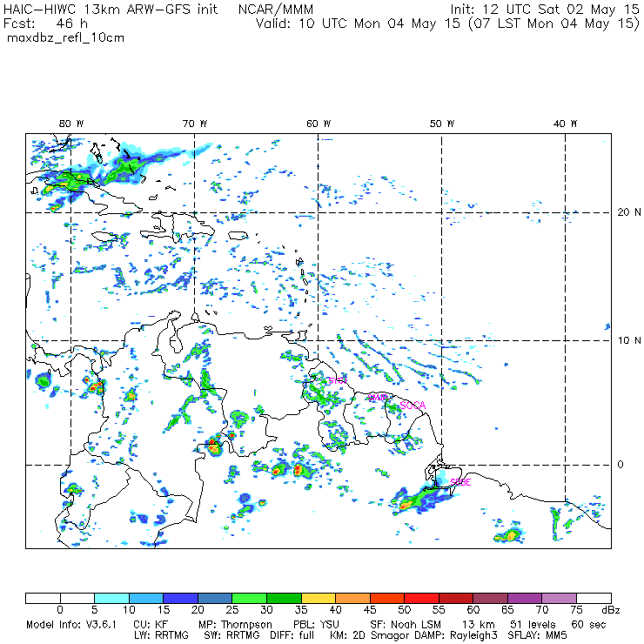Click the 'maxdbz_refl_10cm' field name

66,38
